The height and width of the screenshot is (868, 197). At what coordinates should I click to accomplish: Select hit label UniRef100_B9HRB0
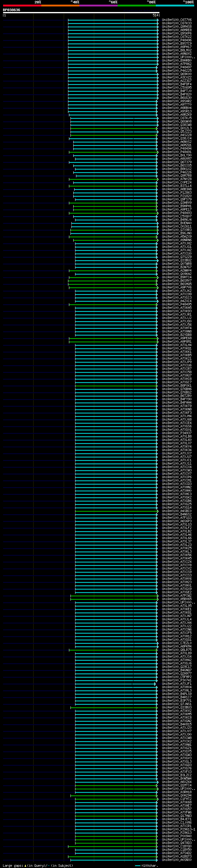[177, 61]
